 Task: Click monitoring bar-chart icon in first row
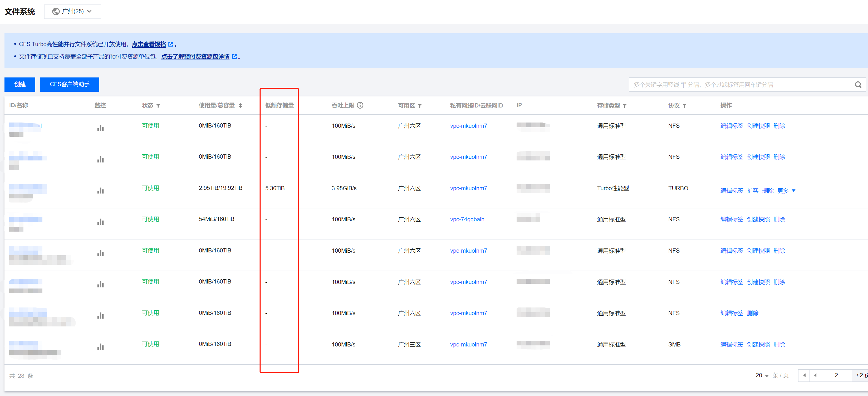point(100,128)
